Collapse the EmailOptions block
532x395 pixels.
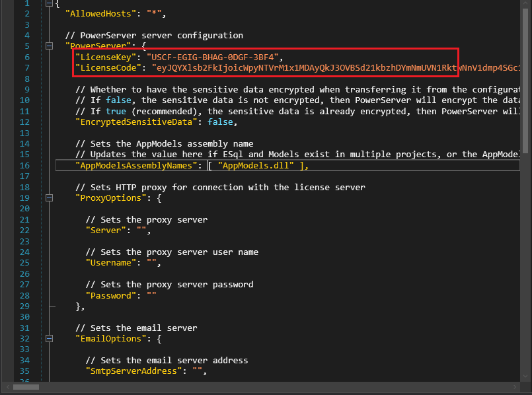[49, 338]
